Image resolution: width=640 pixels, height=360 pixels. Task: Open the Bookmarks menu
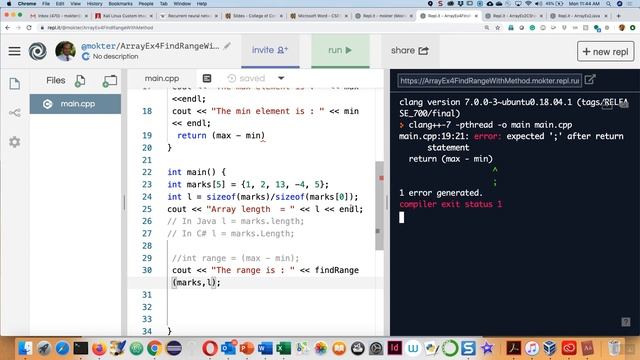pyautogui.click(x=120, y=4)
